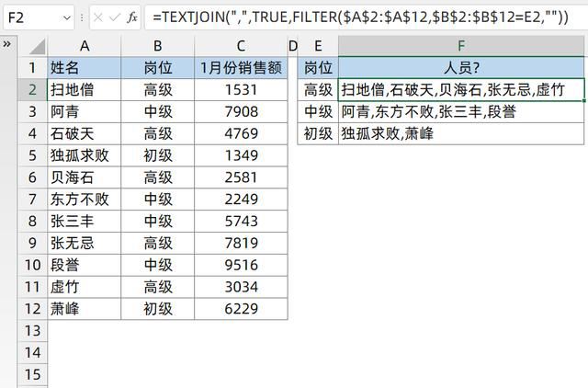This screenshot has height=388, width=588.
Task: Select row 1 header
Action: pyautogui.click(x=32, y=67)
